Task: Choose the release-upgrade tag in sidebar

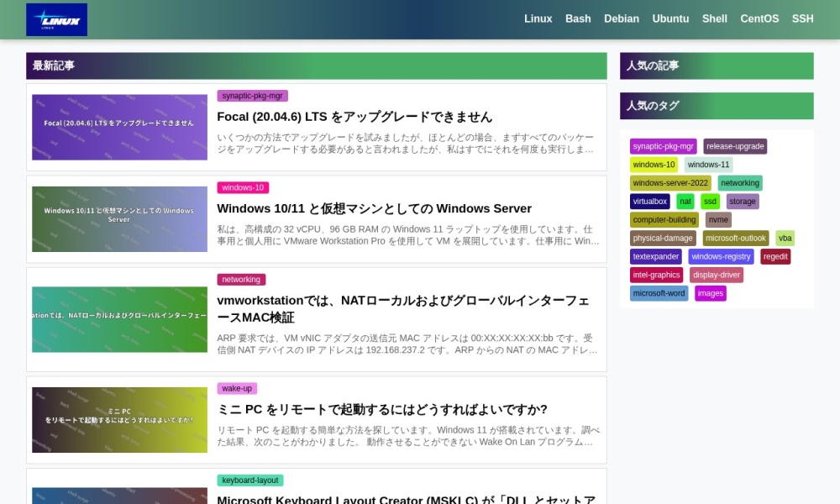Action: point(735,146)
